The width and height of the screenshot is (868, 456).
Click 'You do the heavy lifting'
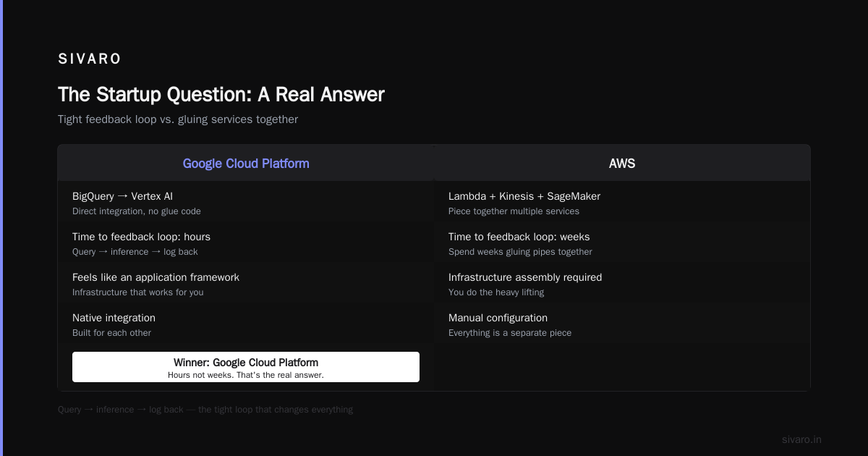(496, 292)
